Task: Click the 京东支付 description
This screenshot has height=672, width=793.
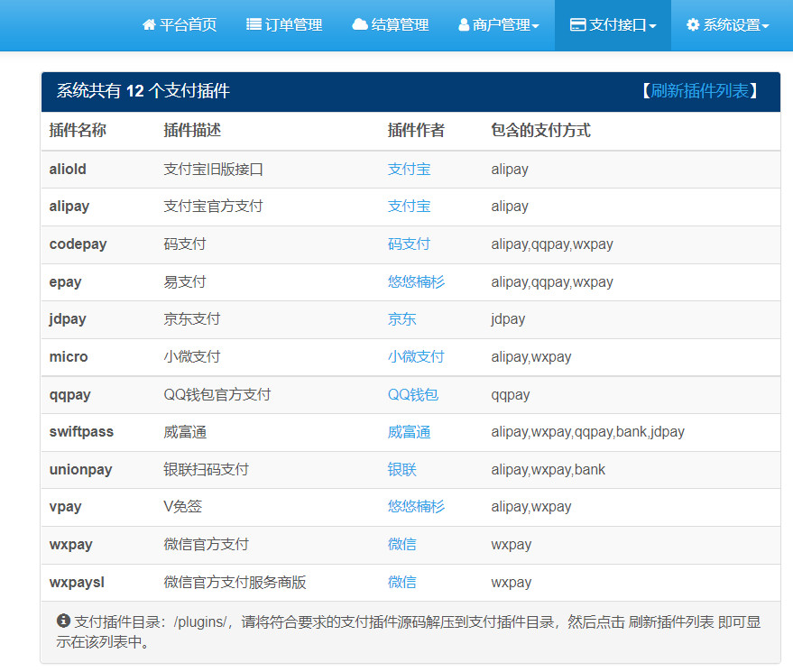Action: [x=192, y=319]
